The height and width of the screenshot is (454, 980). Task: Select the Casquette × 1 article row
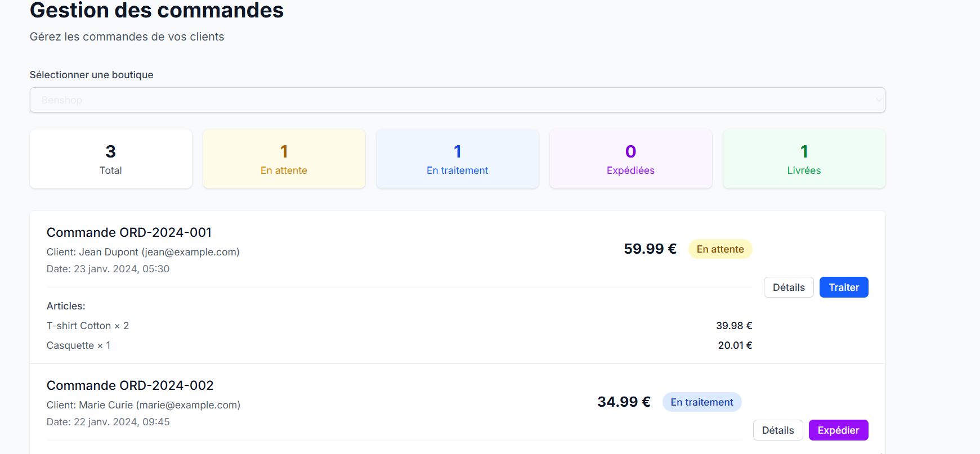pos(78,345)
